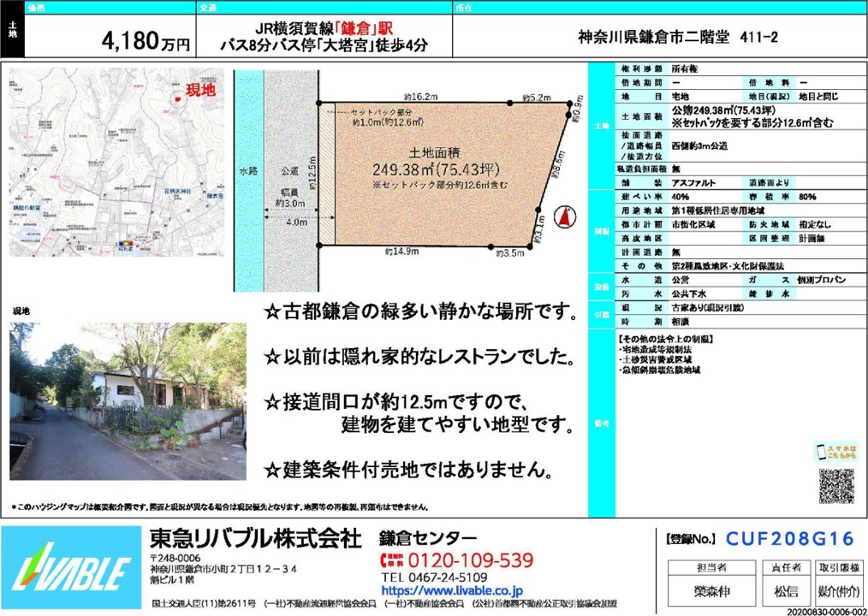Click the registration number CUF208G16

789,539
